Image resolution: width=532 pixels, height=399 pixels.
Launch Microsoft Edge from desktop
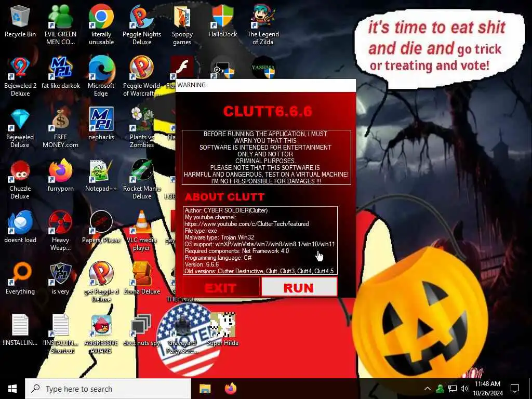point(101,76)
